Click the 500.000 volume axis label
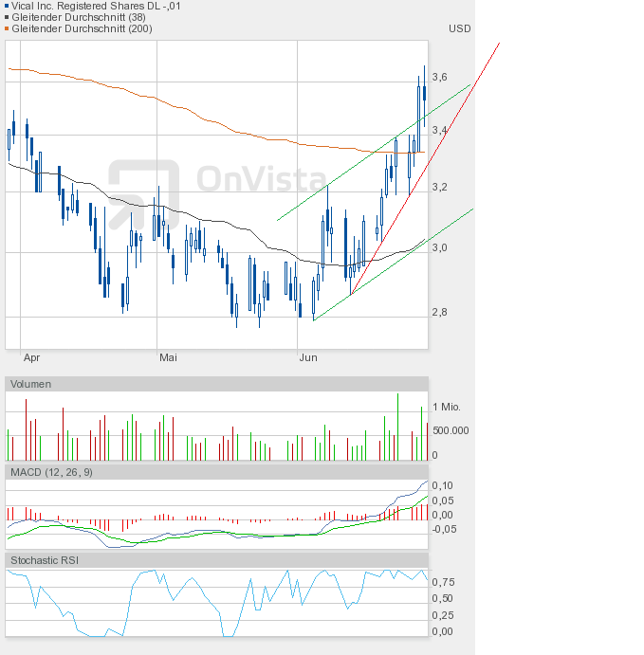This screenshot has width=644, height=655. click(451, 430)
